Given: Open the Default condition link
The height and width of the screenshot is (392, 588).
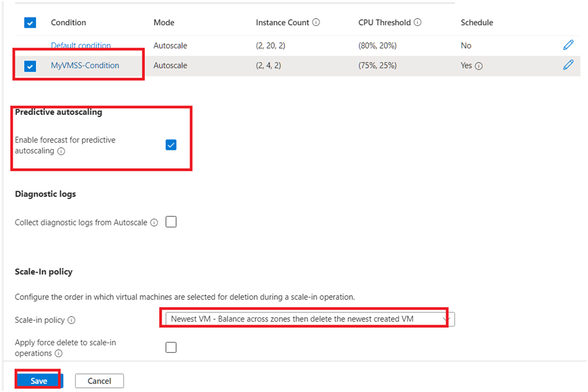Looking at the screenshot, I should click(81, 46).
